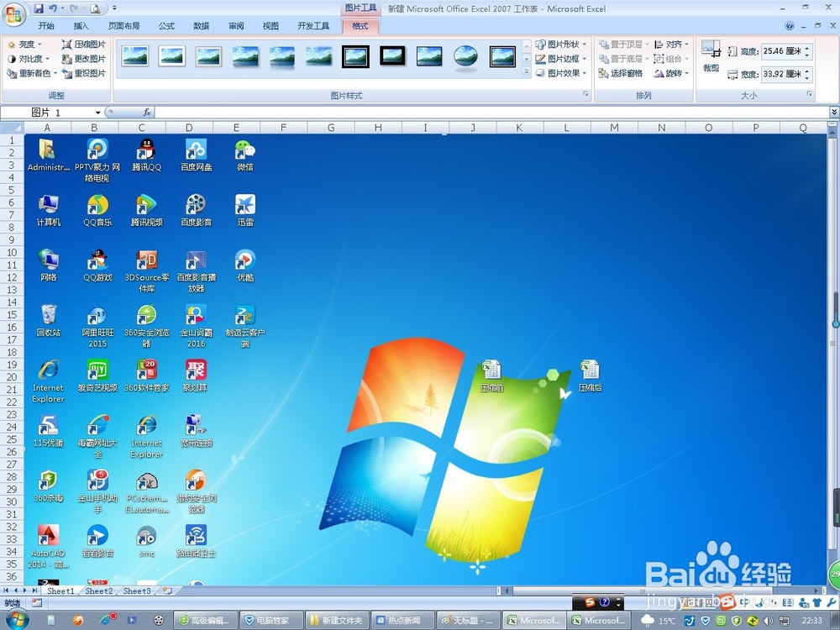840x630 pixels.
Task: Open 高级编辑 taskbar button
Action: tap(206, 621)
